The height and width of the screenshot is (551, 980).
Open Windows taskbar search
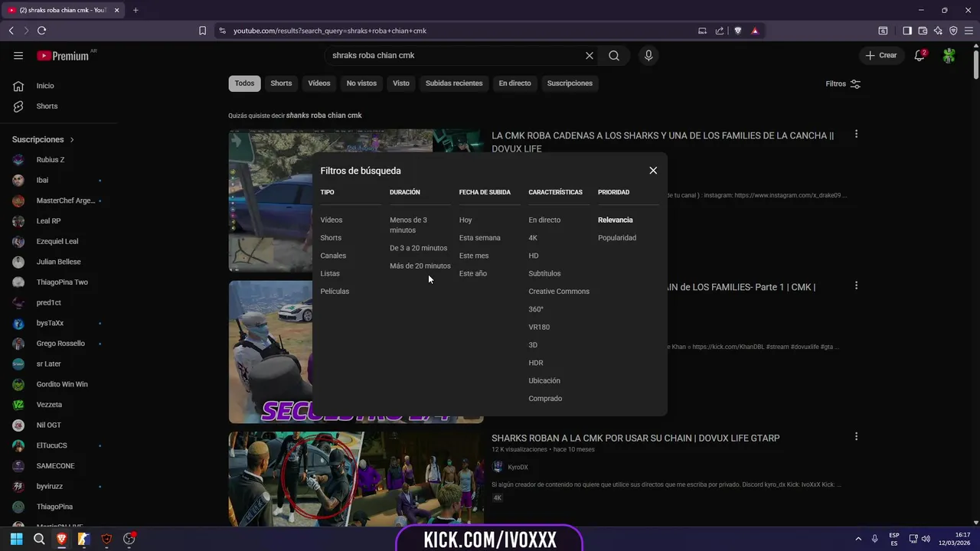click(39, 539)
